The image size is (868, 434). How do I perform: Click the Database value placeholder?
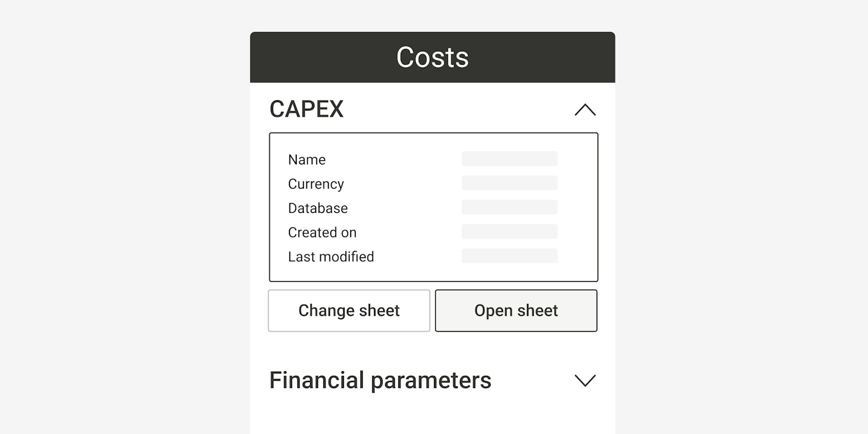509,207
